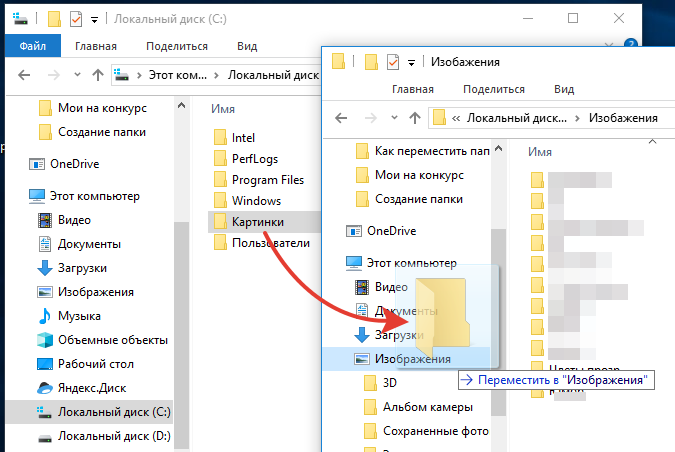
Task: Go back in Локальный диск window
Action: coord(24,75)
